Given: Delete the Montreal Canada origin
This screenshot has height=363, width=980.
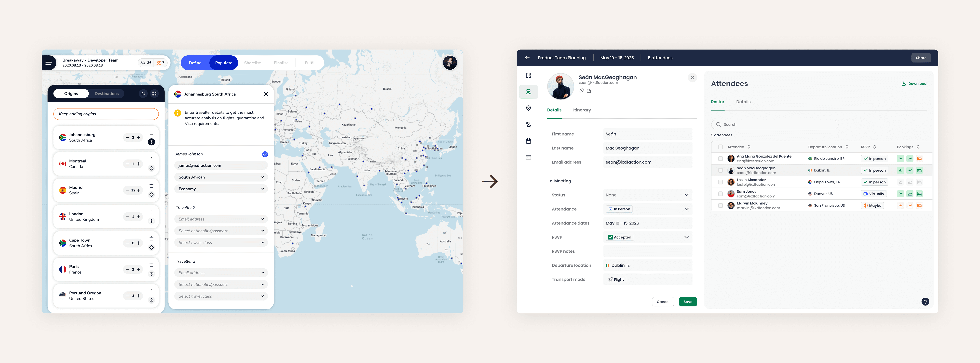Looking at the screenshot, I should (151, 159).
